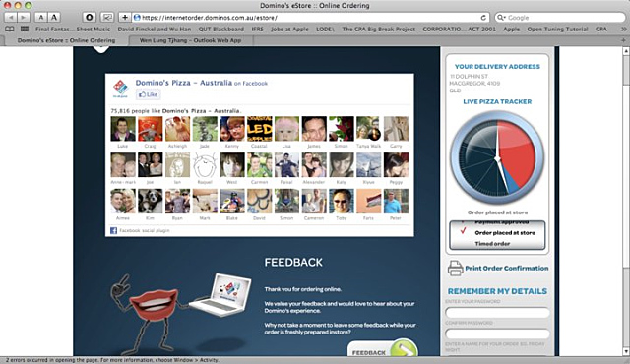Open the Google search magnifier dropdown
The width and height of the screenshot is (630, 364).
click(x=501, y=18)
